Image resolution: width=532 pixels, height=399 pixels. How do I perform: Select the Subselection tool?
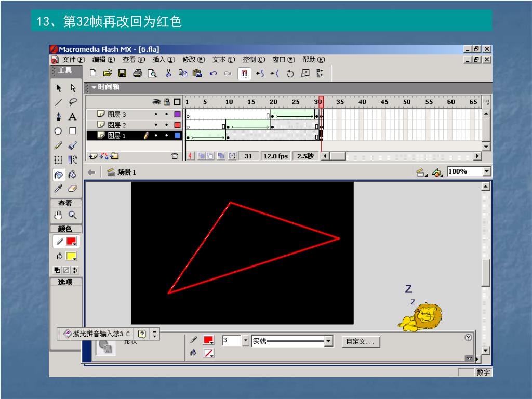click(73, 88)
